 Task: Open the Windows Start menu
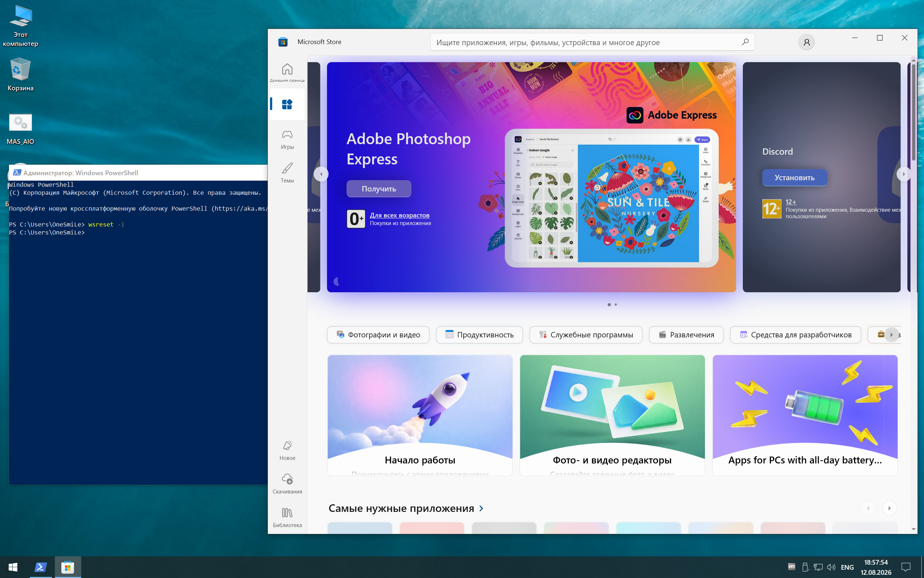[x=13, y=567]
